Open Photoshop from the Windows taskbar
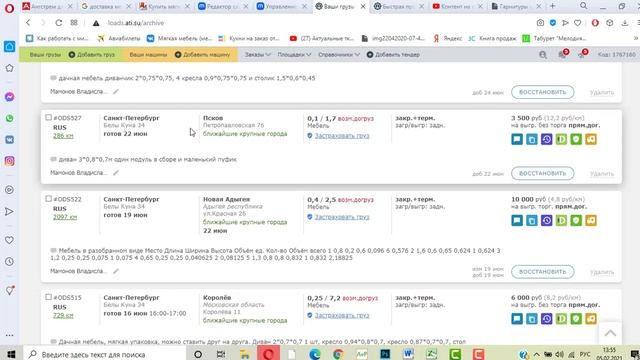 [x=385, y=354]
